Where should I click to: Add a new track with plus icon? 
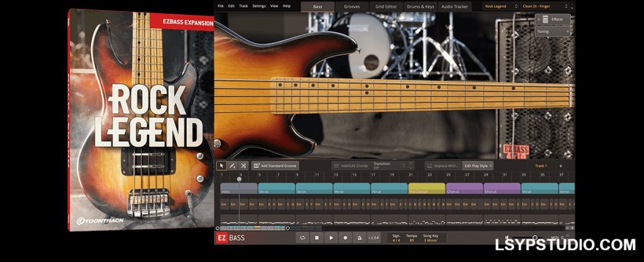[x=560, y=166]
